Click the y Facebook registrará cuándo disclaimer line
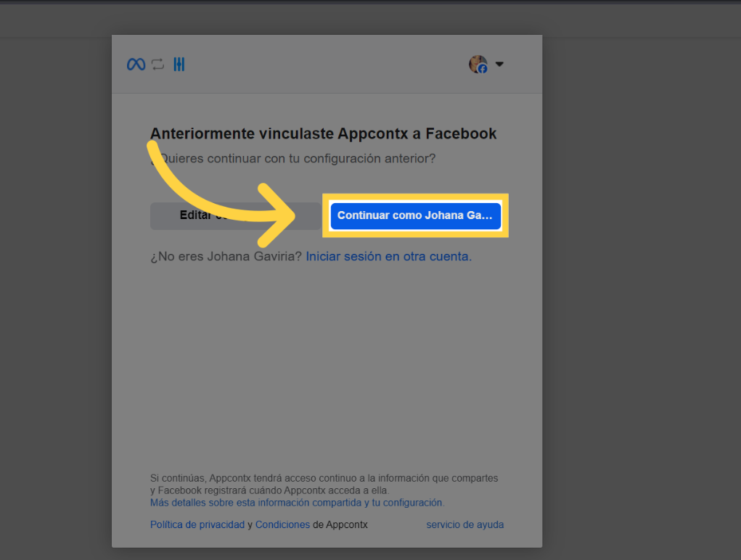The height and width of the screenshot is (560, 741). (x=269, y=490)
